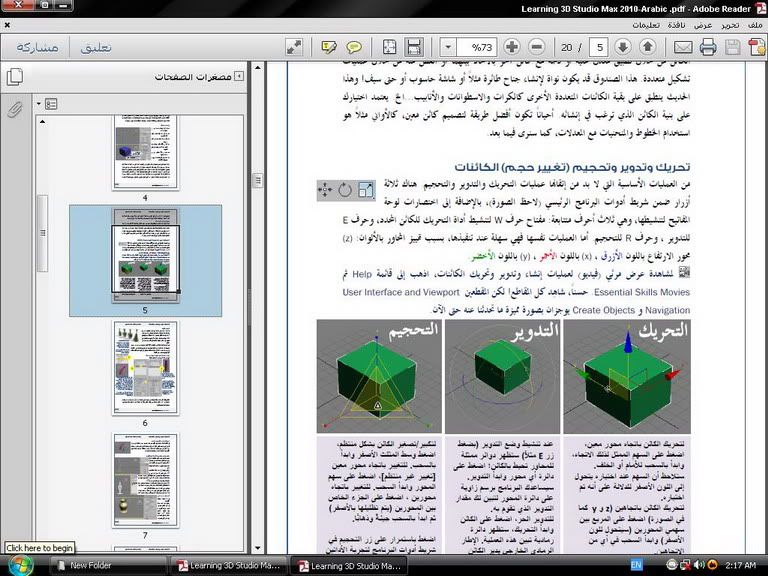
Task: Open the عرض menu
Action: click(x=703, y=25)
